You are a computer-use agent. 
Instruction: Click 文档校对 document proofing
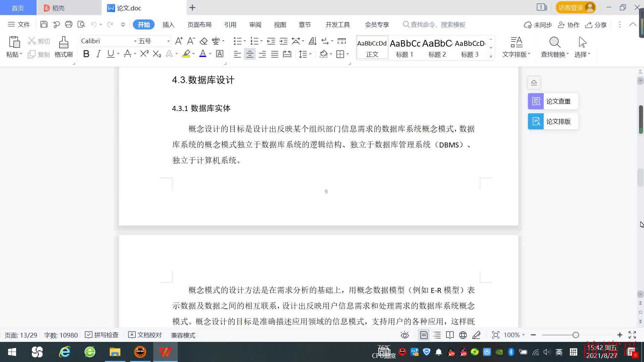(145, 335)
